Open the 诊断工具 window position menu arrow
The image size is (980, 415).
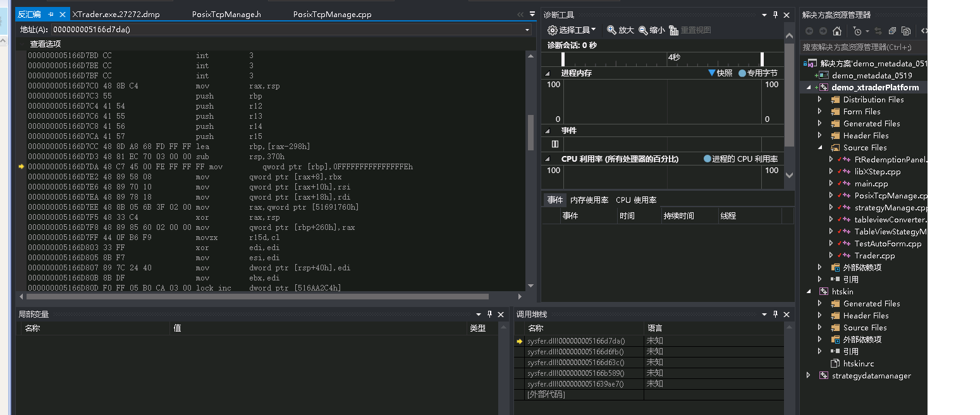764,15
